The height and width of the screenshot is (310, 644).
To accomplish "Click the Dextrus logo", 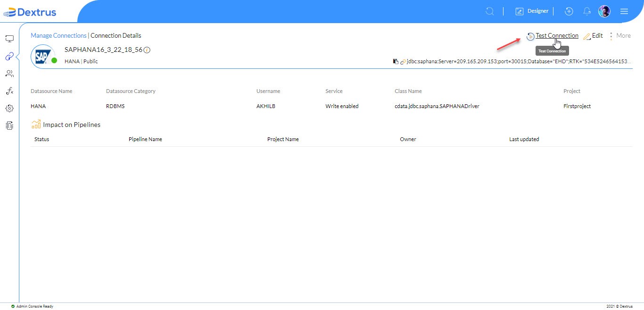I will tap(30, 12).
